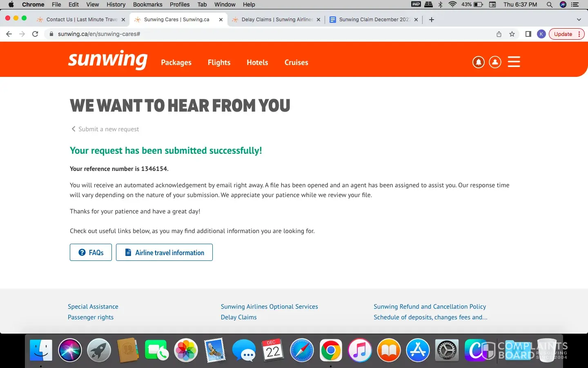This screenshot has width=588, height=368.
Task: Open Cruises in Sunwing navigation
Action: click(296, 63)
